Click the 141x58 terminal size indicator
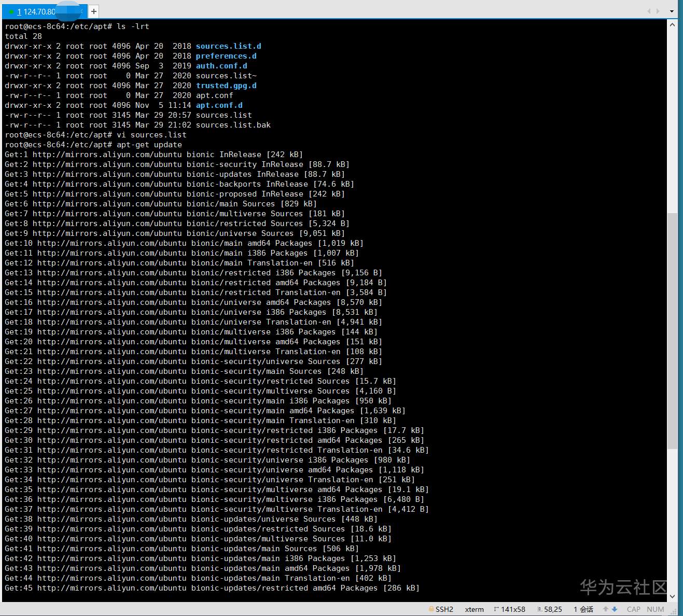This screenshot has width=683, height=616. coord(513,609)
